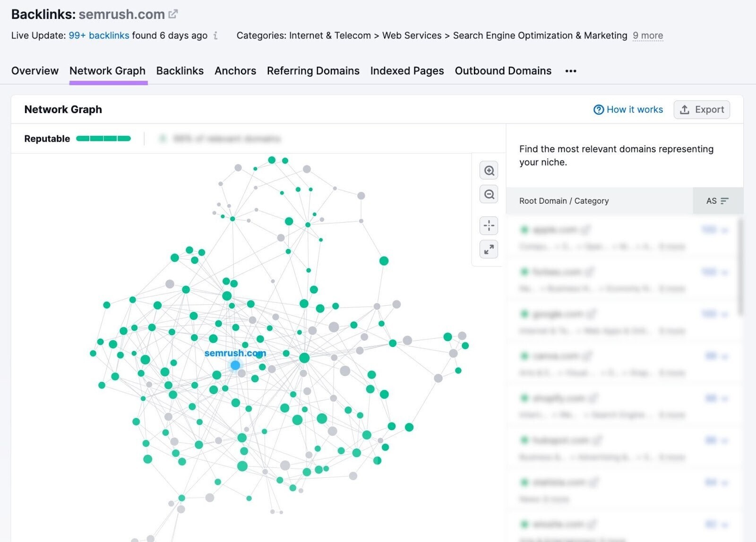
Task: Re-center the network graph view
Action: pos(489,225)
